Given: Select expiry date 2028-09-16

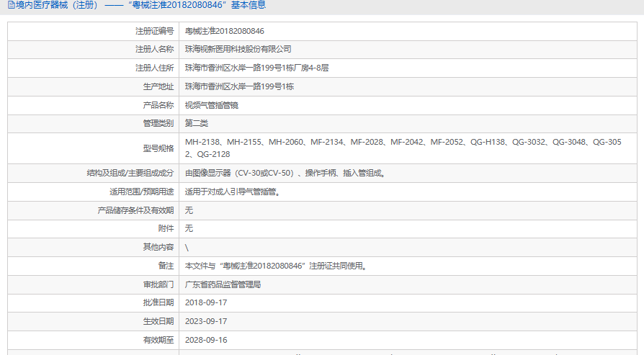Looking at the screenshot, I should coord(206,340).
